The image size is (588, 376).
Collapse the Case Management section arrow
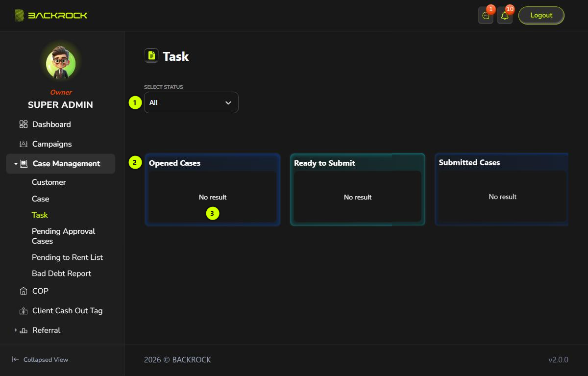(16, 164)
